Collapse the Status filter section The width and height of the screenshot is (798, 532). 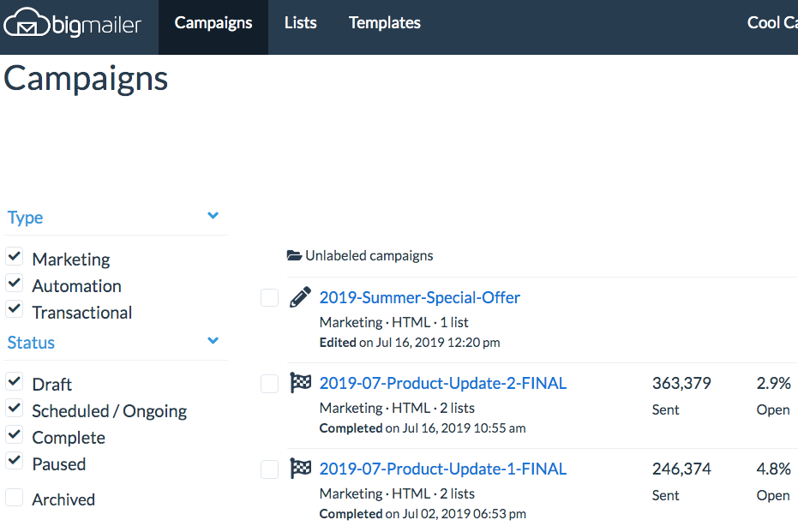coord(212,340)
